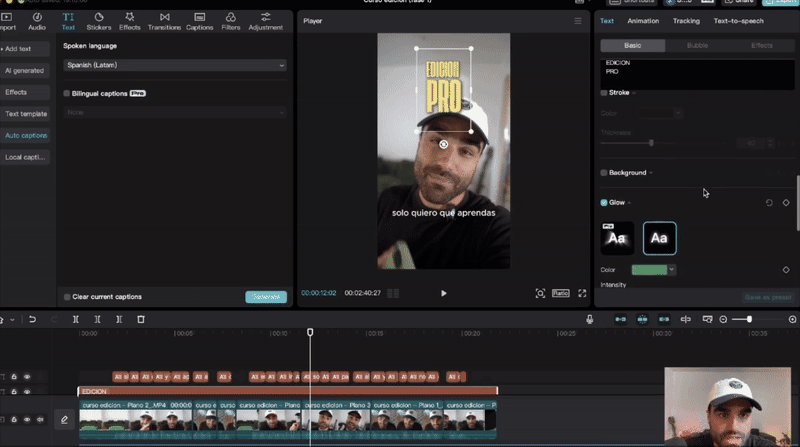Play the video in the player
800x447 pixels.
[443, 293]
